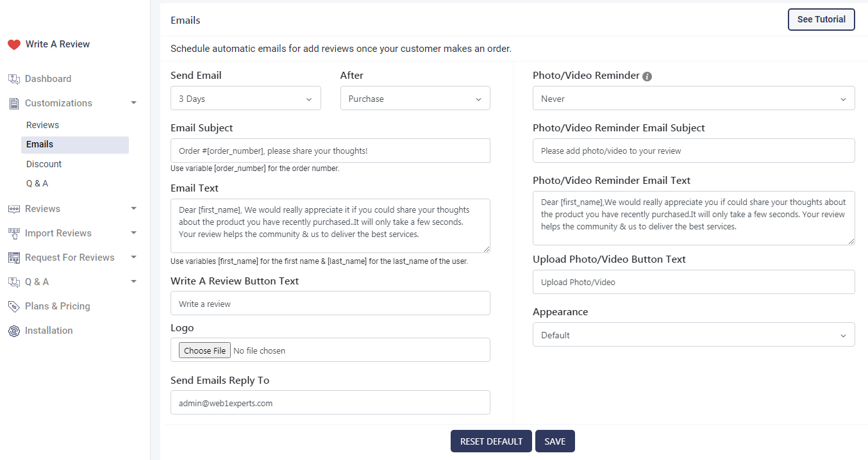Viewport: 868px width, 460px height.
Task: Open the After Purchase dropdown
Action: click(x=415, y=99)
